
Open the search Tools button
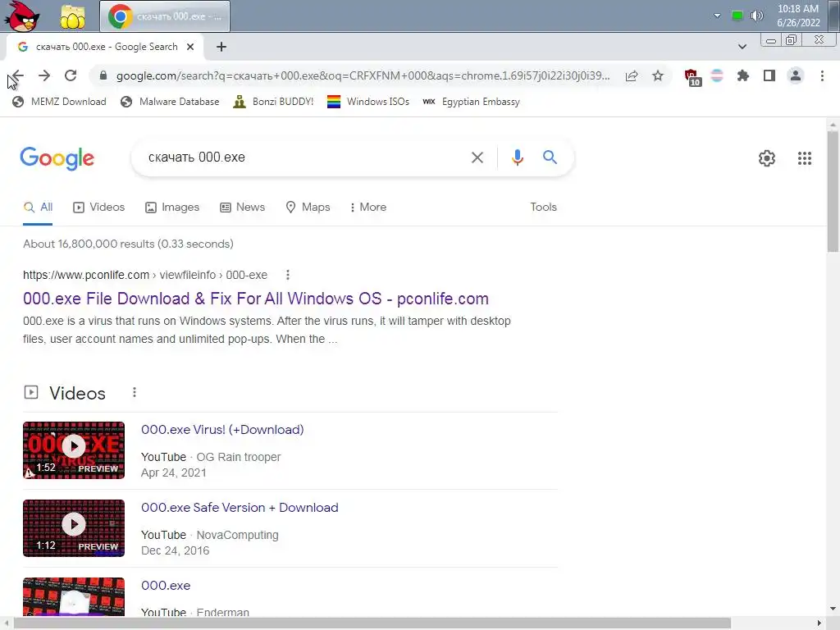(x=543, y=208)
